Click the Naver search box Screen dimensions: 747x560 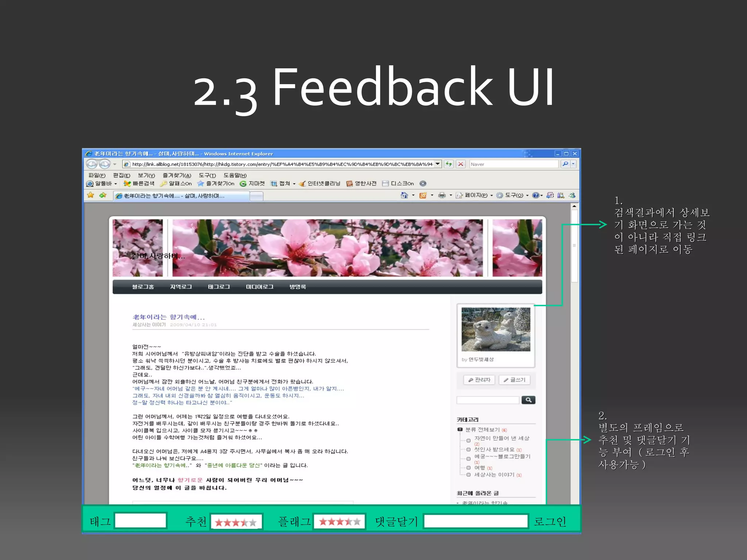pos(514,164)
